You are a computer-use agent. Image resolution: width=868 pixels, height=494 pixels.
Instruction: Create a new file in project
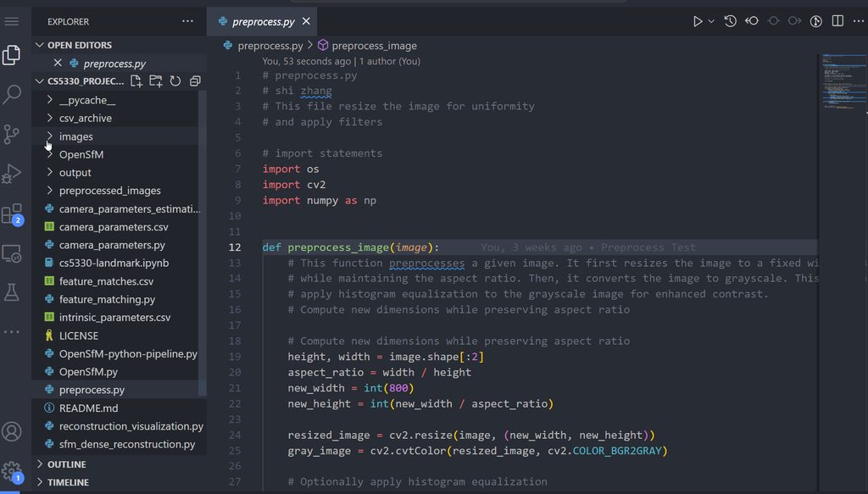[x=136, y=81]
